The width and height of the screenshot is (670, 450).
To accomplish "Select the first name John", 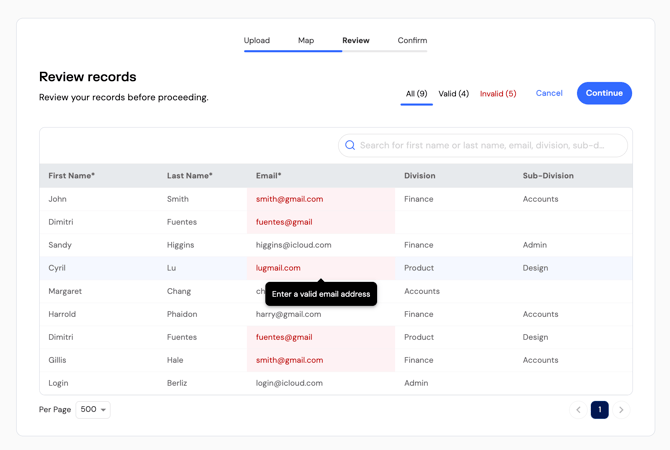I will pos(57,199).
